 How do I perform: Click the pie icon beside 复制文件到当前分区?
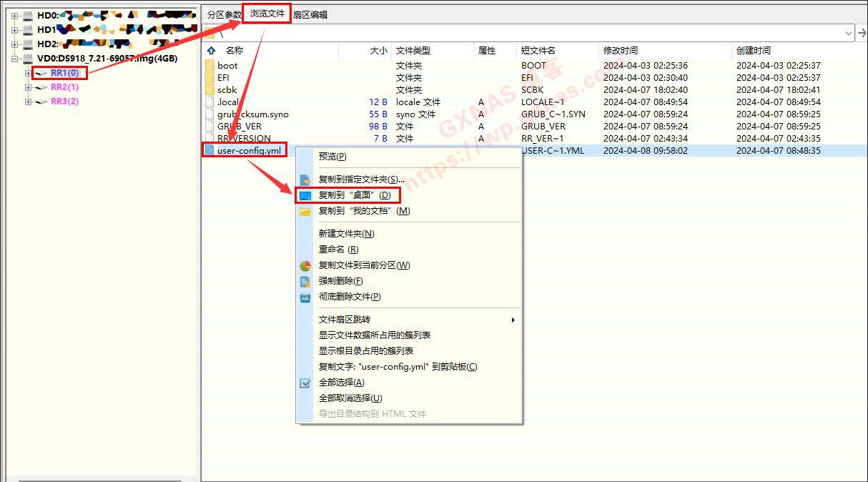305,265
